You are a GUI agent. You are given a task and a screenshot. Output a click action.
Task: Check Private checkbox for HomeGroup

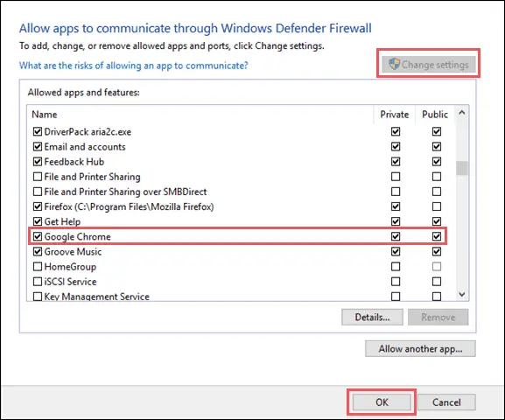click(396, 267)
